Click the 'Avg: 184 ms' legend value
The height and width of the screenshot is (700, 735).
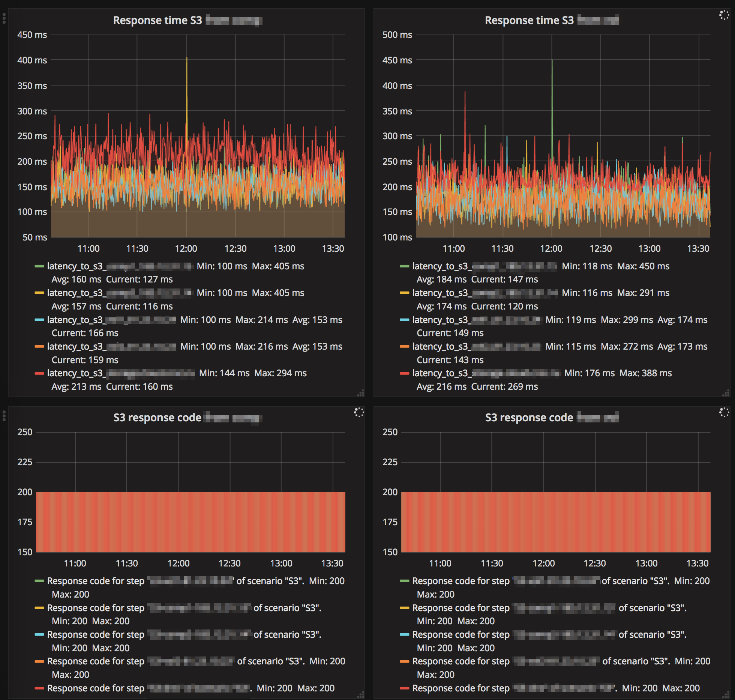(442, 279)
